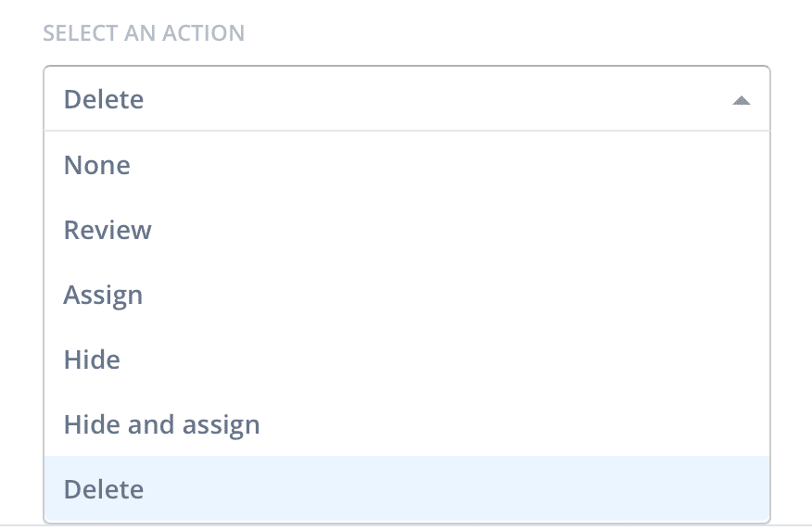Select the Hide option

pyautogui.click(x=407, y=360)
